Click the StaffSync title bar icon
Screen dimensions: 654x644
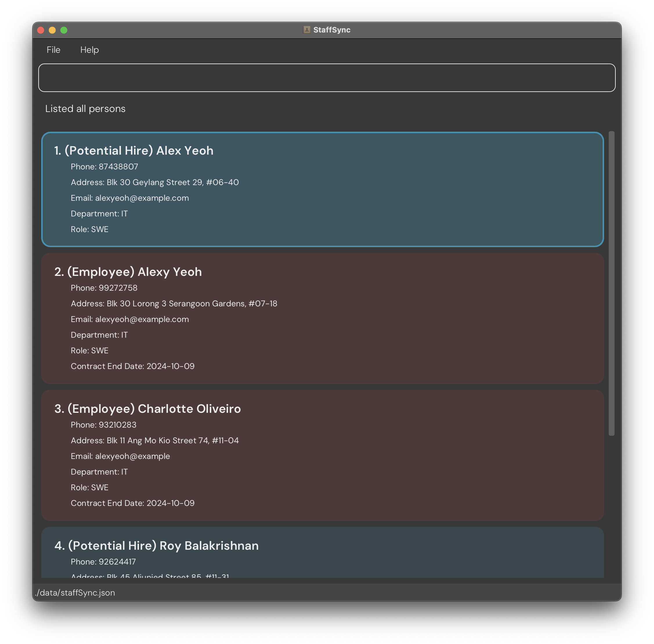(306, 30)
